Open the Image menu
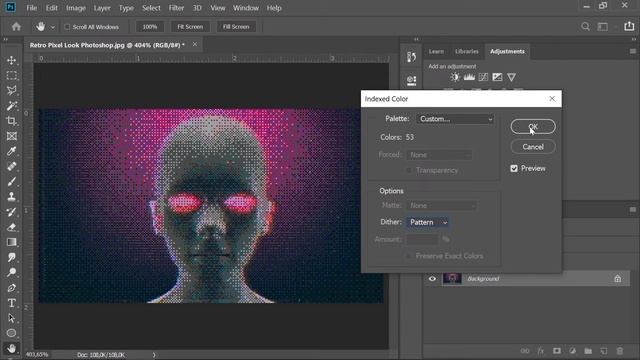The image size is (640, 360). (x=76, y=8)
